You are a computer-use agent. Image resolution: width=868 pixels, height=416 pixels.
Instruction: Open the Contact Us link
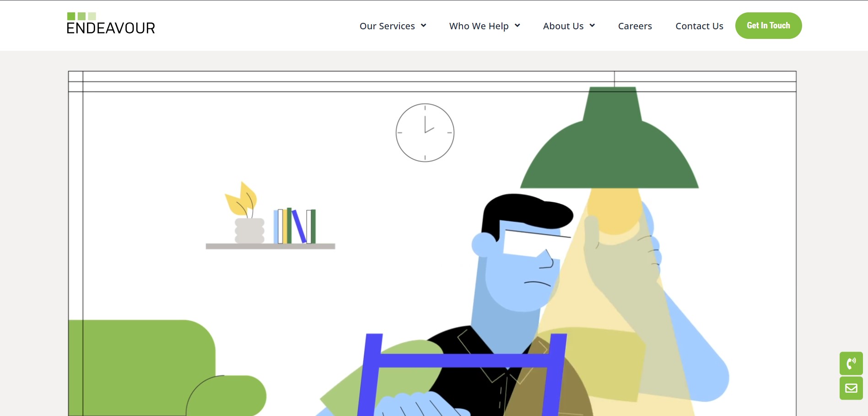click(x=699, y=26)
